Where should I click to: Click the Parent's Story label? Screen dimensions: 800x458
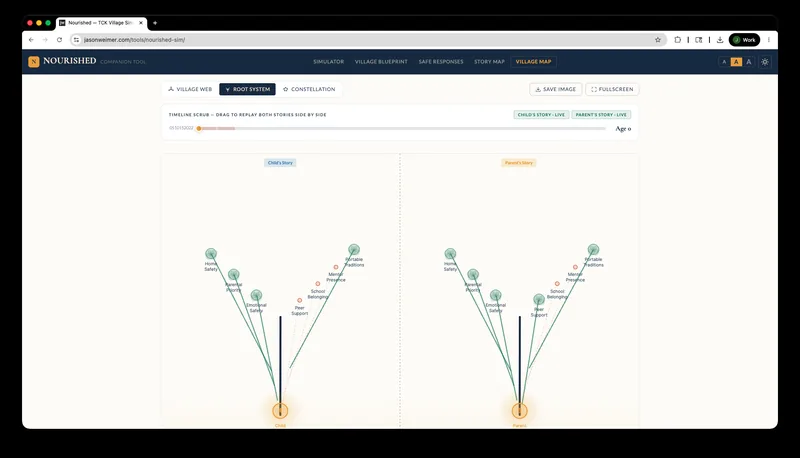coord(519,163)
